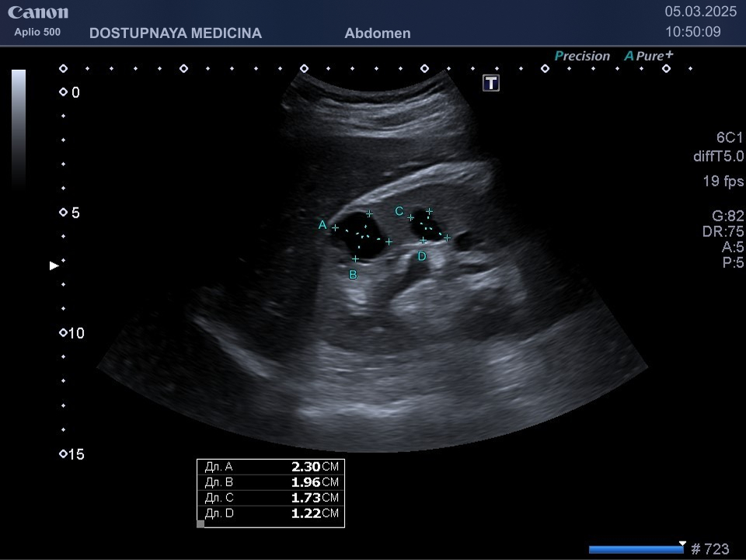Click the DOSTUPNAYA MEDICINA institution name
The width and height of the screenshot is (746, 560).
pos(176,33)
